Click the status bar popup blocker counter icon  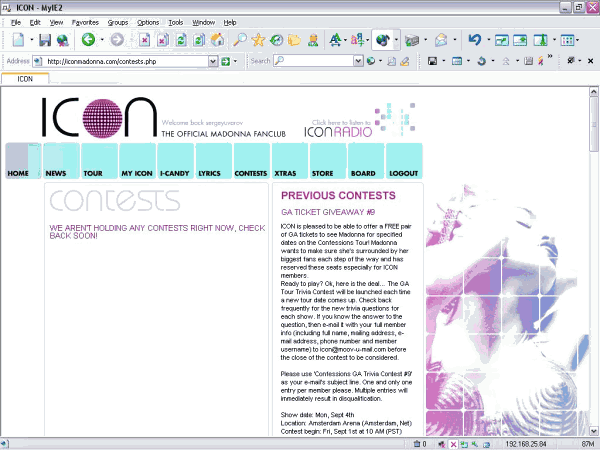419,444
